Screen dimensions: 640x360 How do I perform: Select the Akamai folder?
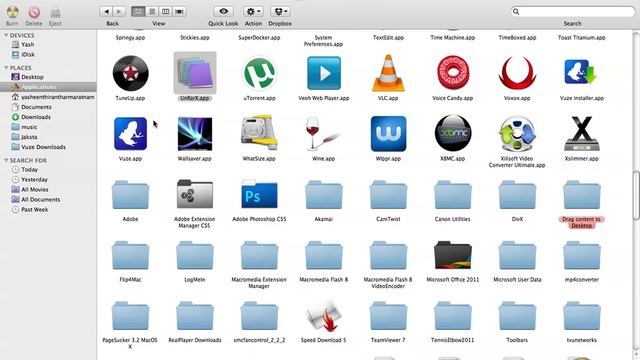pos(324,195)
